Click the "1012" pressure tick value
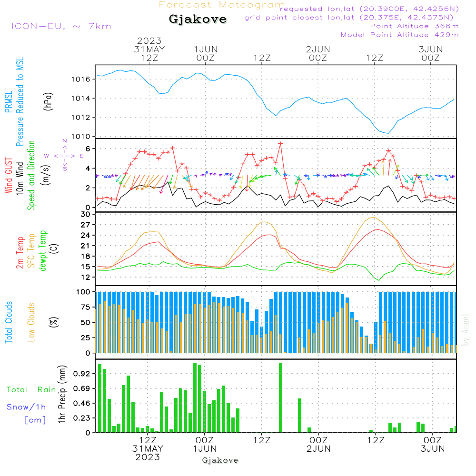 click(x=81, y=118)
